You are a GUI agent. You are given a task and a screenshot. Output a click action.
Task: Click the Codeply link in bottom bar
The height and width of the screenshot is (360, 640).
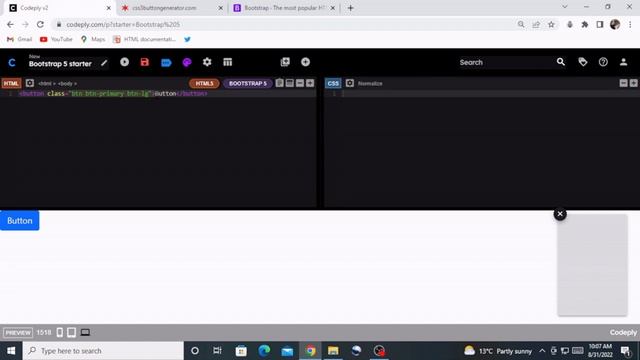623,332
